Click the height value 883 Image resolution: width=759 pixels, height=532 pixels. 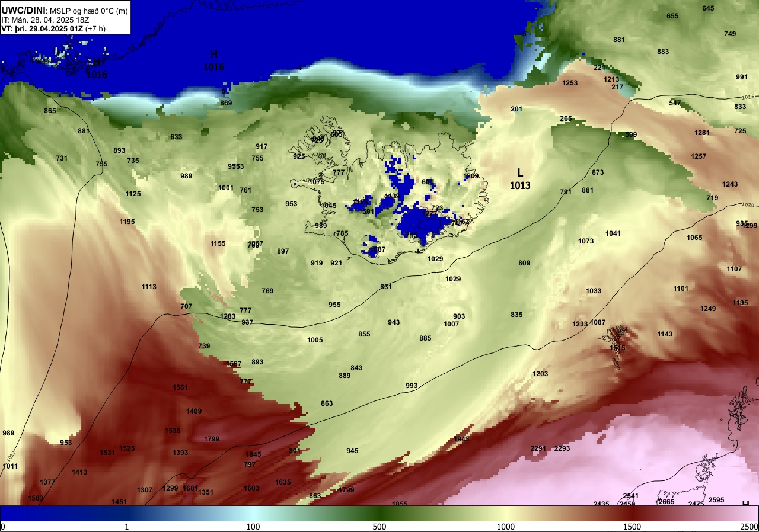coord(663,52)
